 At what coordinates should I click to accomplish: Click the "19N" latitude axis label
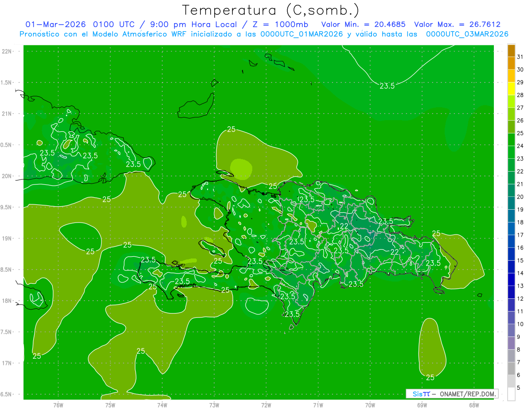[7, 238]
